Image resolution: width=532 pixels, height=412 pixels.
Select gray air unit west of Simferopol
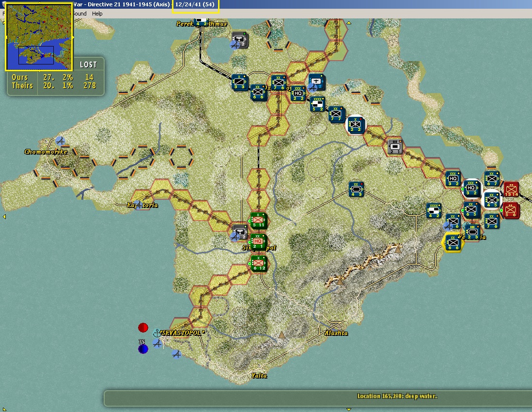tap(239, 233)
